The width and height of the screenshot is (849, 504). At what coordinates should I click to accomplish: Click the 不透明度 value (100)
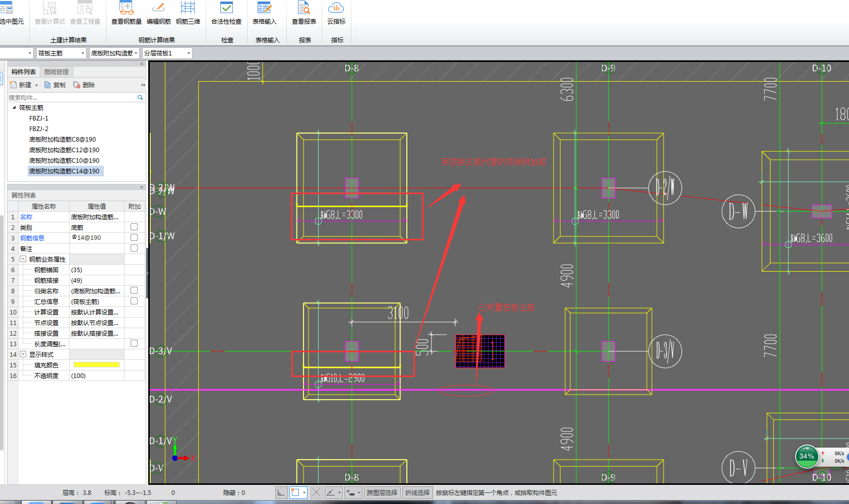[x=96, y=375]
